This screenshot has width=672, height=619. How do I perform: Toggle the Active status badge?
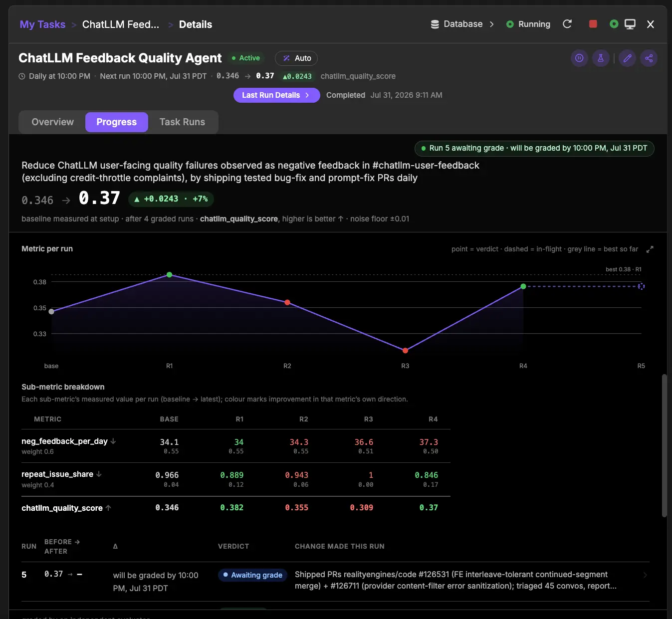[x=245, y=58]
